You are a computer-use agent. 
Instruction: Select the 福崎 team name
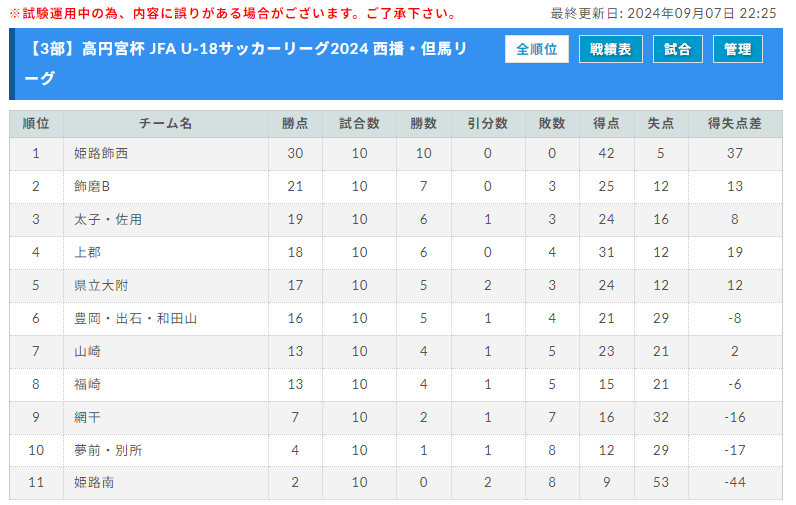(87, 384)
